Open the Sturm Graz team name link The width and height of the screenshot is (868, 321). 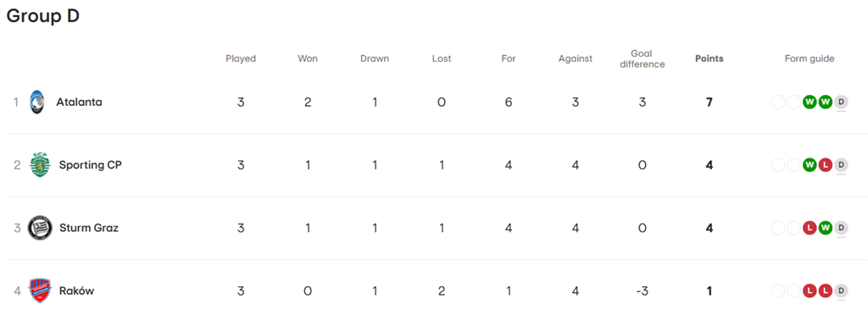coord(88,228)
